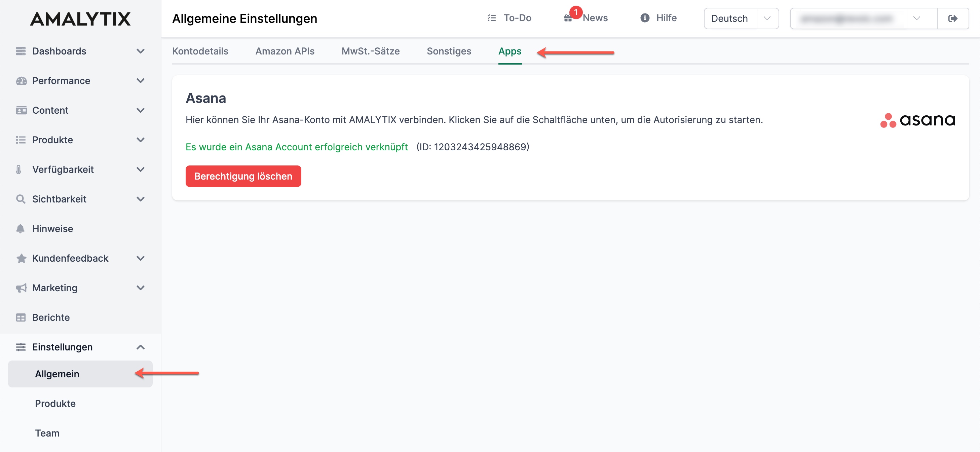
Task: Open the News link
Action: pos(586,18)
